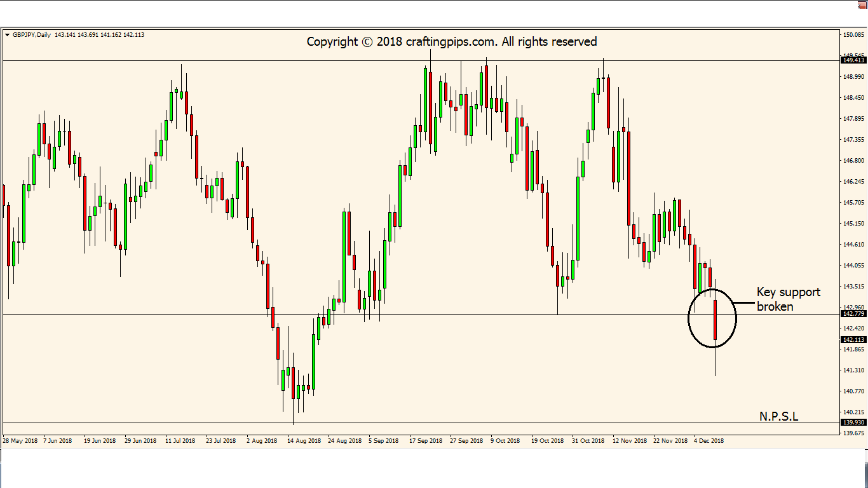Click the 17 Sep 2018 date label
This screenshot has width=868, height=488.
[x=426, y=440]
